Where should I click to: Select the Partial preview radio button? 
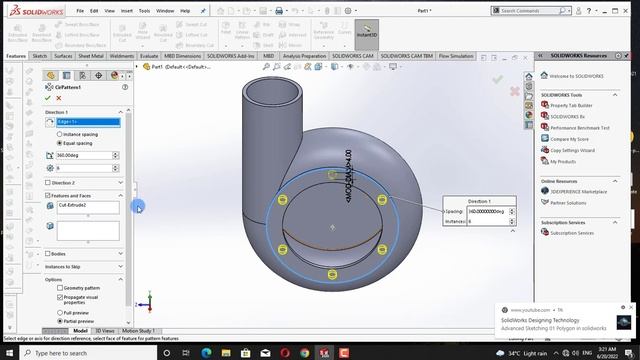point(60,321)
